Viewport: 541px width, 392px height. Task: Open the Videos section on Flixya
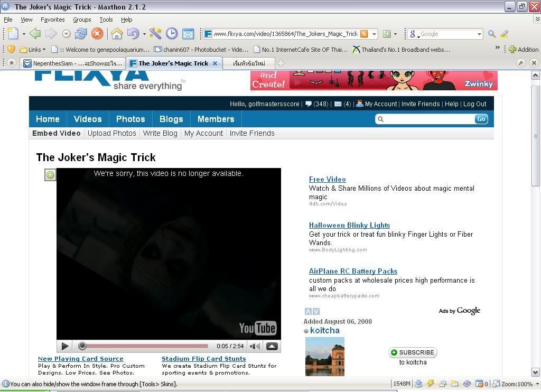(88, 119)
